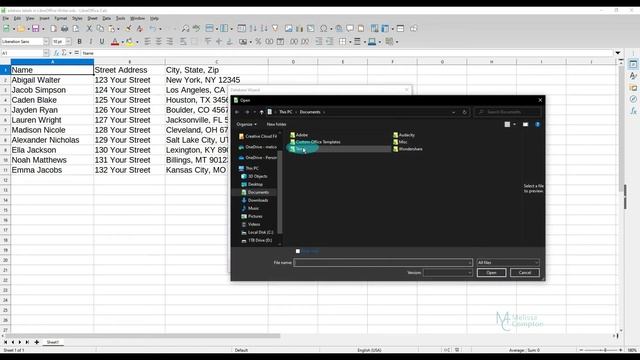
Task: Click Clone Formatting paintbrush icon in Calc
Action: tap(129, 29)
